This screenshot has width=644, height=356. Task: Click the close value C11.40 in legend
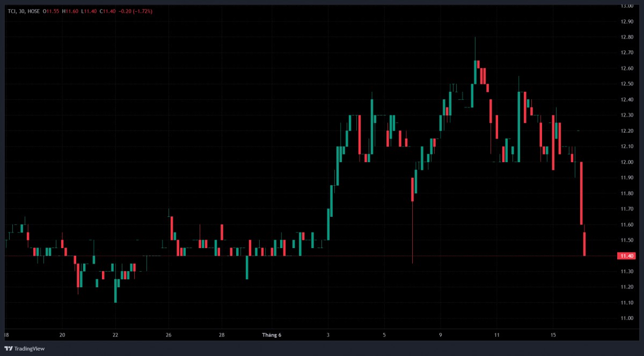pyautogui.click(x=107, y=11)
